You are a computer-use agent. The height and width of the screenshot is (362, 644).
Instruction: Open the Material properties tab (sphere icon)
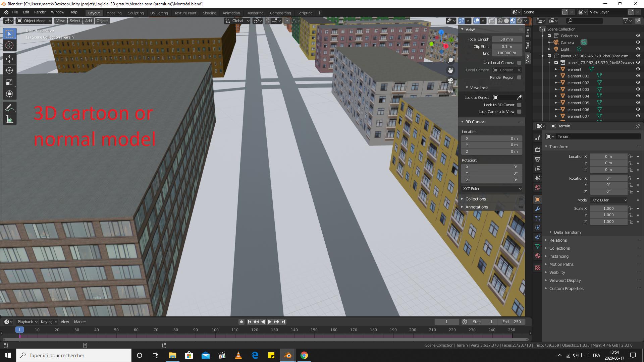pos(538,256)
